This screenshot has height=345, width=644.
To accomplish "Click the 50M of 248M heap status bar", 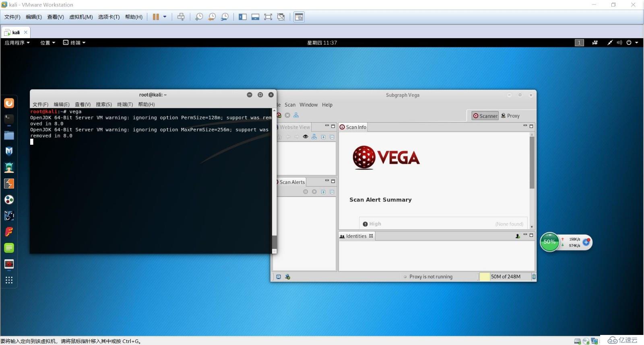I will [x=505, y=277].
